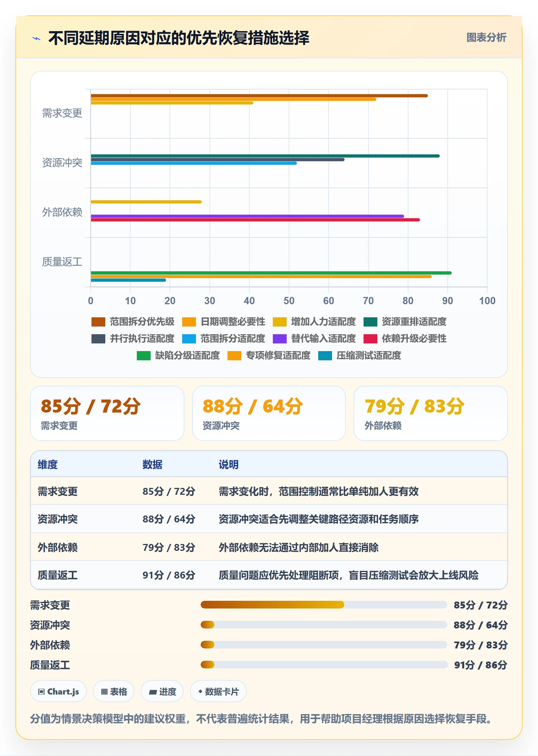Click the 资源重排适配度 bar in the chart
Viewport: 538px width, 756px height.
pos(265,156)
